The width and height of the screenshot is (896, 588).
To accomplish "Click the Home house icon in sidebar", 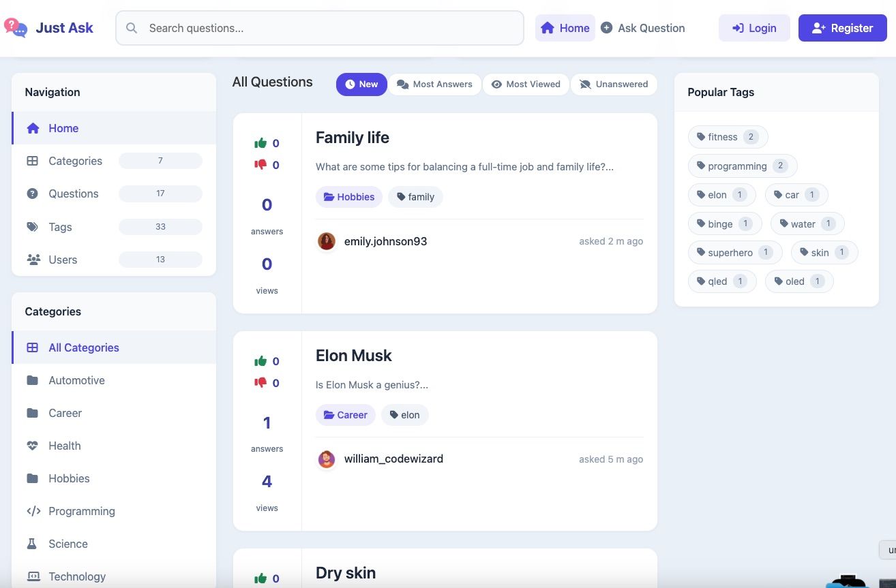I will [x=33, y=128].
